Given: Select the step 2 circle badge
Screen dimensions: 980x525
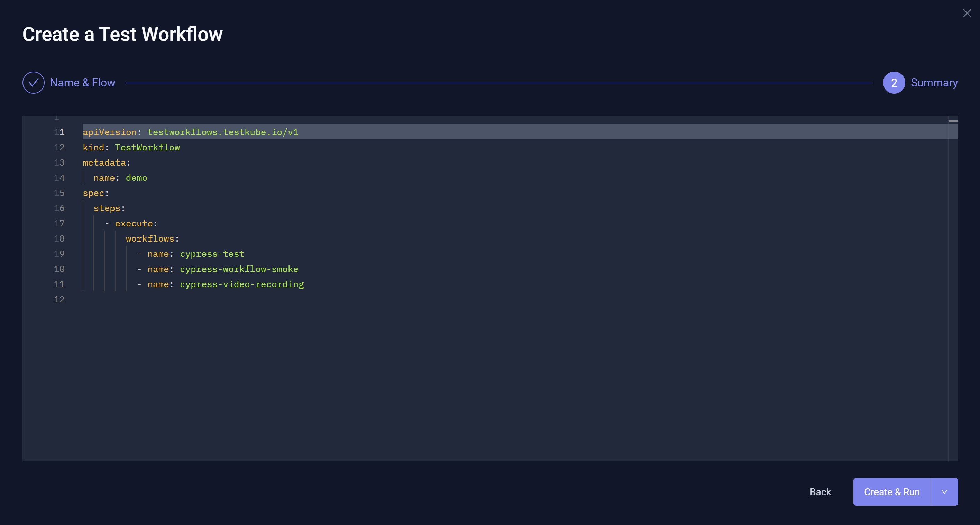Looking at the screenshot, I should [x=894, y=83].
